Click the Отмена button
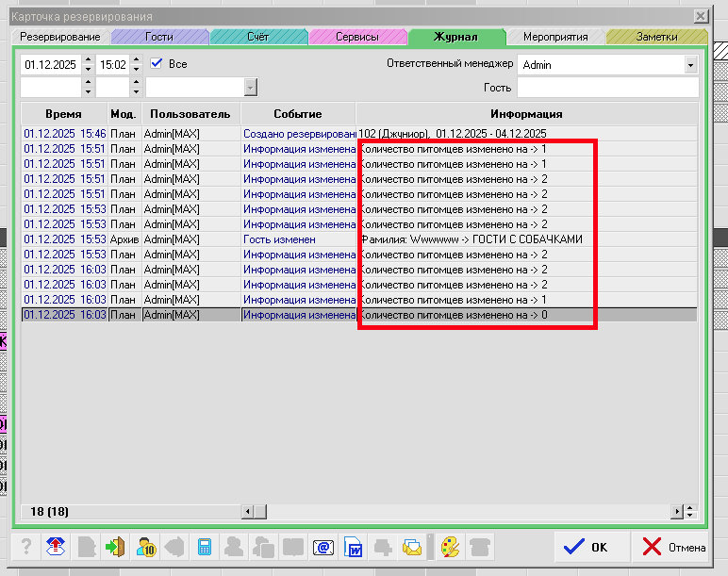728x576 pixels. [673, 547]
